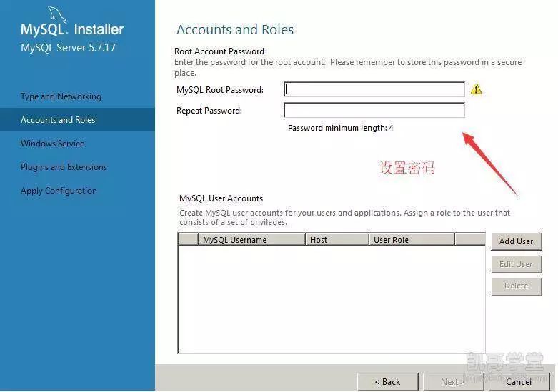Click the Repeat Password field
The image size is (558, 392).
point(374,110)
